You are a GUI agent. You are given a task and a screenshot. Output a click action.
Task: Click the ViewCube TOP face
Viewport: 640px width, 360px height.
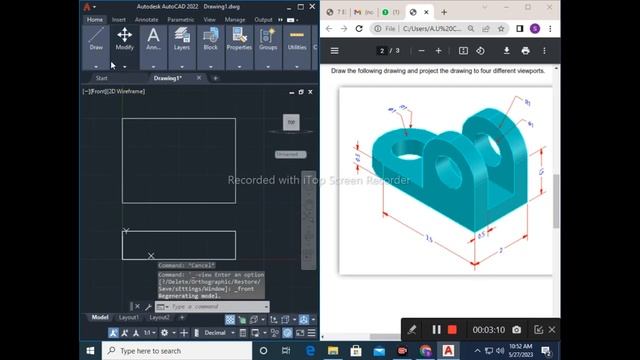[x=291, y=122]
